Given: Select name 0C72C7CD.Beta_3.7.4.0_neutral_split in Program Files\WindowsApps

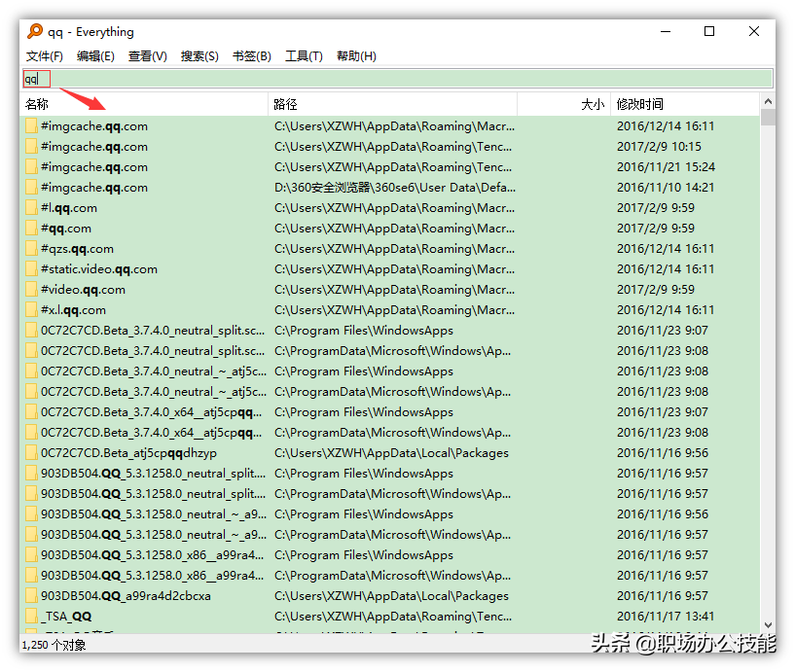Looking at the screenshot, I should [153, 331].
